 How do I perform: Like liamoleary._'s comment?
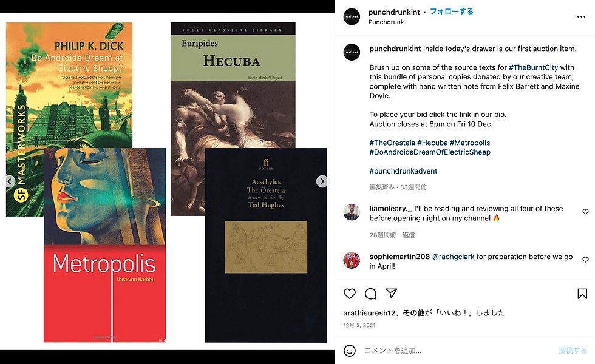coord(585,212)
